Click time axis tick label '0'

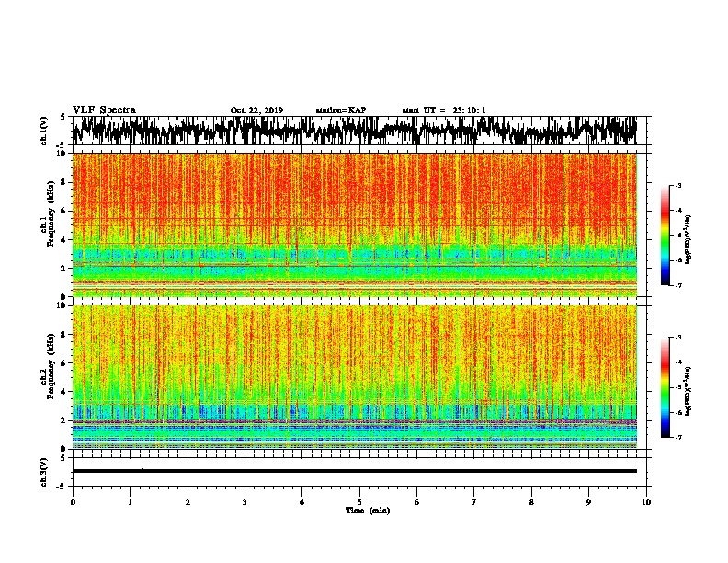point(73,502)
